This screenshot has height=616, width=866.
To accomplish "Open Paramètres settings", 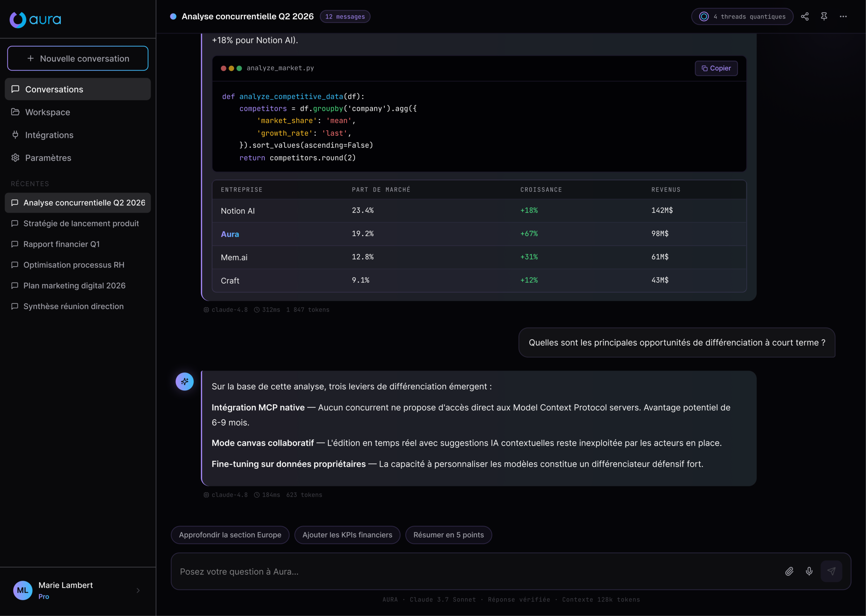I will [78, 158].
